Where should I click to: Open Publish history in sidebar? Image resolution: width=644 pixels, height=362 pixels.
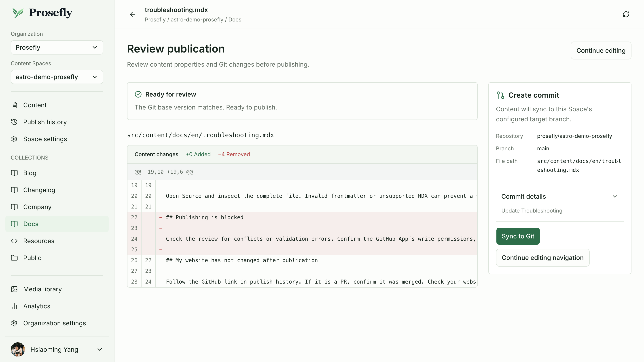click(57, 122)
